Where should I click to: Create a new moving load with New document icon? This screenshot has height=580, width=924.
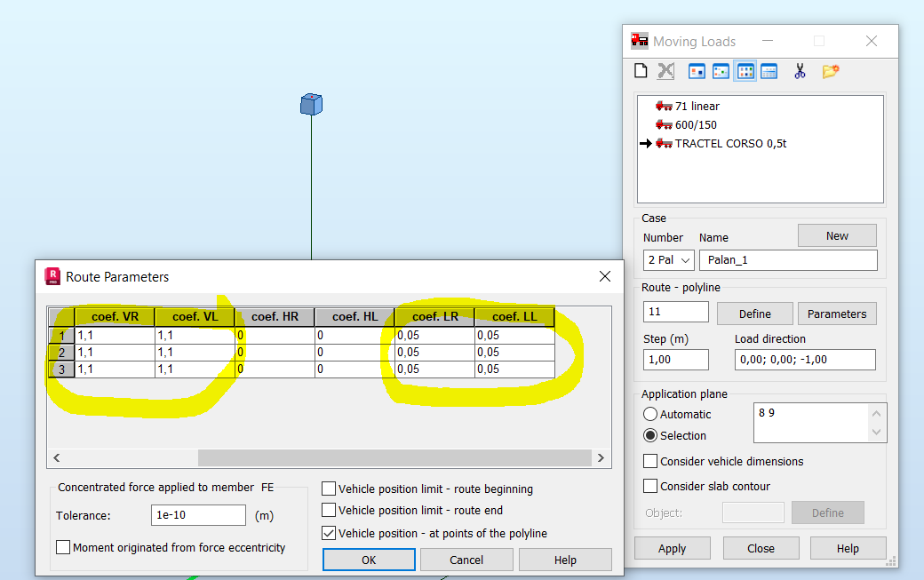coord(641,71)
